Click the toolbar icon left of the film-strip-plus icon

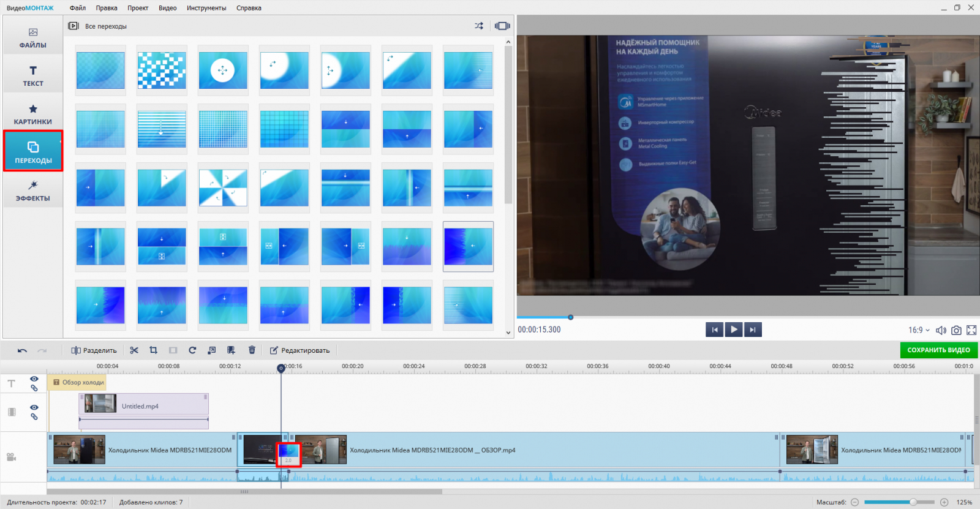[212, 350]
